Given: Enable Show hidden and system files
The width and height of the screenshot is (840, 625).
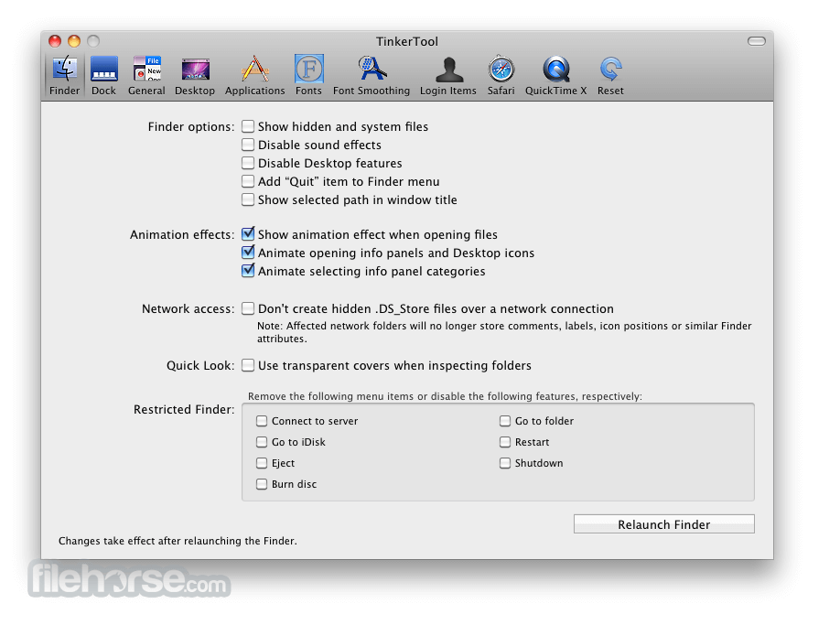Looking at the screenshot, I should click(x=247, y=126).
